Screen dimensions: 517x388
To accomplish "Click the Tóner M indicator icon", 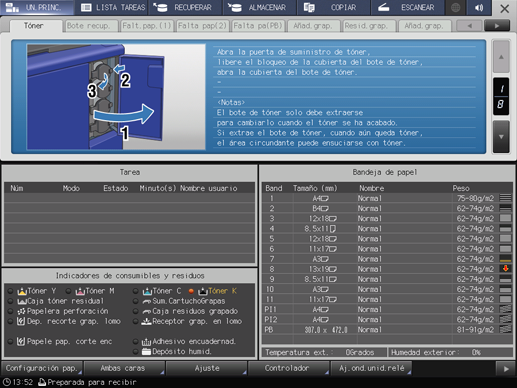I will click(x=80, y=291).
